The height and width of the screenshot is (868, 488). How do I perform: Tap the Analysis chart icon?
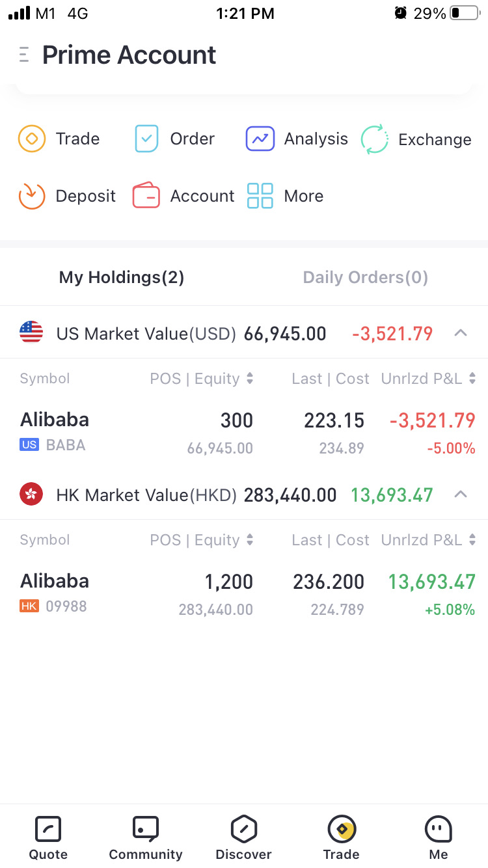260,139
